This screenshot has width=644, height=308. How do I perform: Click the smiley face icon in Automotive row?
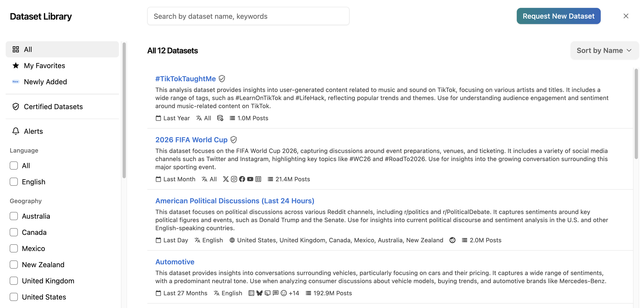tap(284, 293)
